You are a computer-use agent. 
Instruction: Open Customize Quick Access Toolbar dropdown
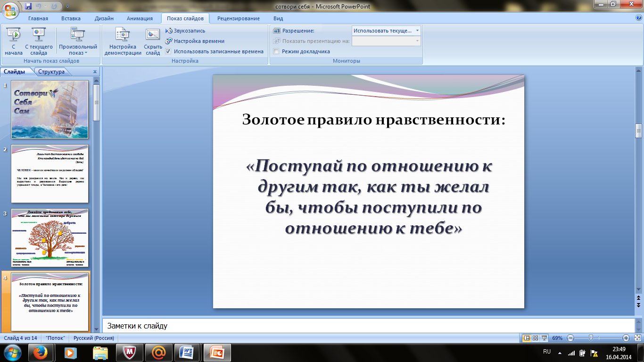tap(67, 7)
